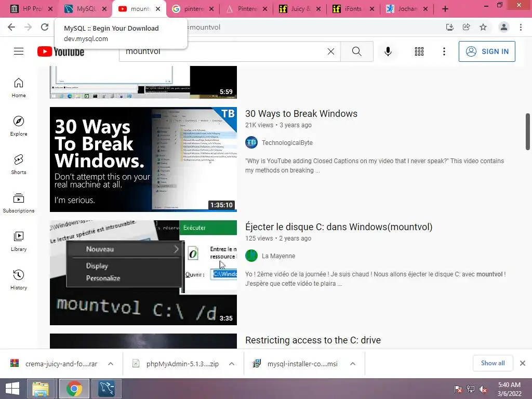
Task: Click Show all downloads button
Action: pyautogui.click(x=493, y=363)
